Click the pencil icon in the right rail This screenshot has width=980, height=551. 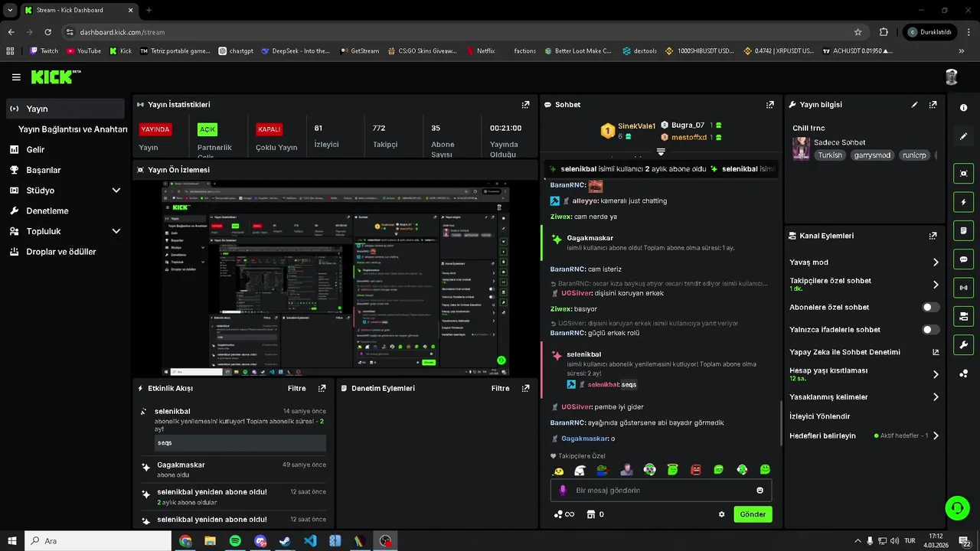[x=963, y=136]
